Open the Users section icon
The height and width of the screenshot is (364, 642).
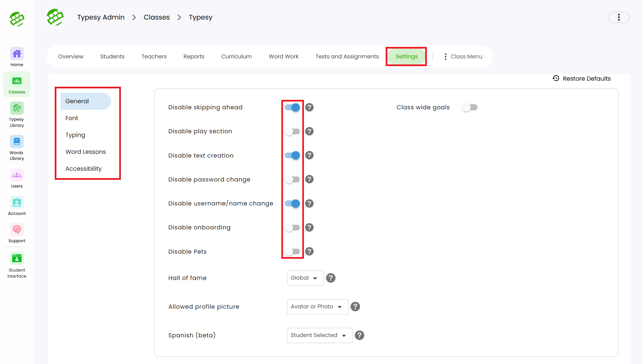(x=17, y=175)
